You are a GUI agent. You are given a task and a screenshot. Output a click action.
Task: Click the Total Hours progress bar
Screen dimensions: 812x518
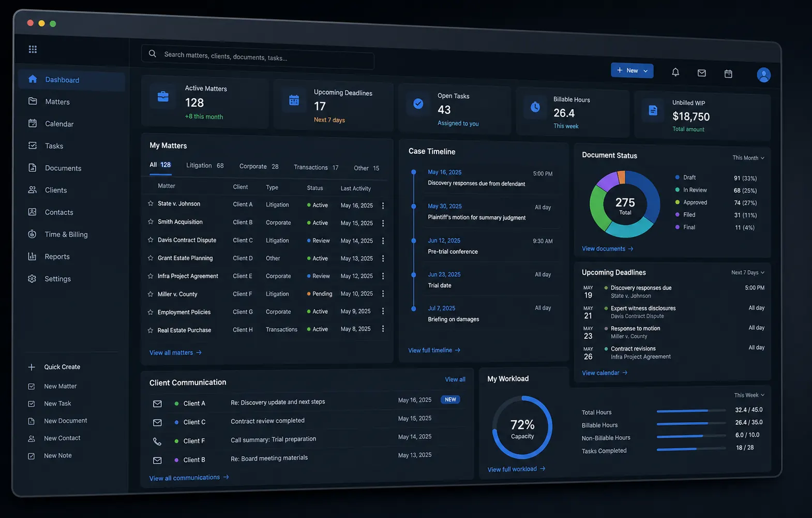click(x=691, y=411)
